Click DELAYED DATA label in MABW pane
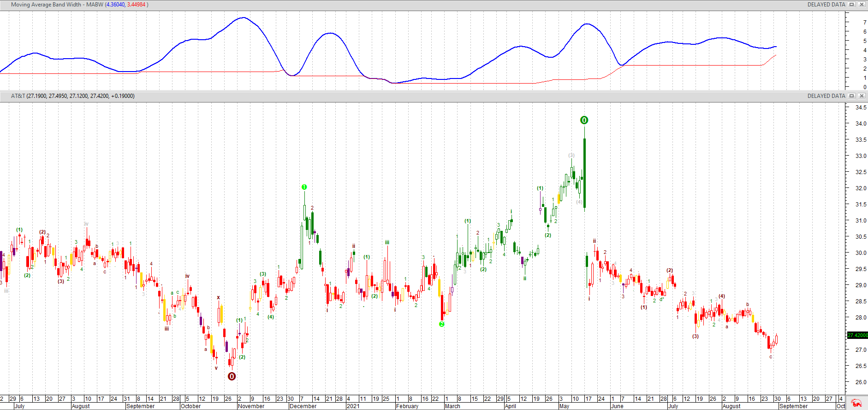The width and height of the screenshot is (868, 410). pos(826,5)
